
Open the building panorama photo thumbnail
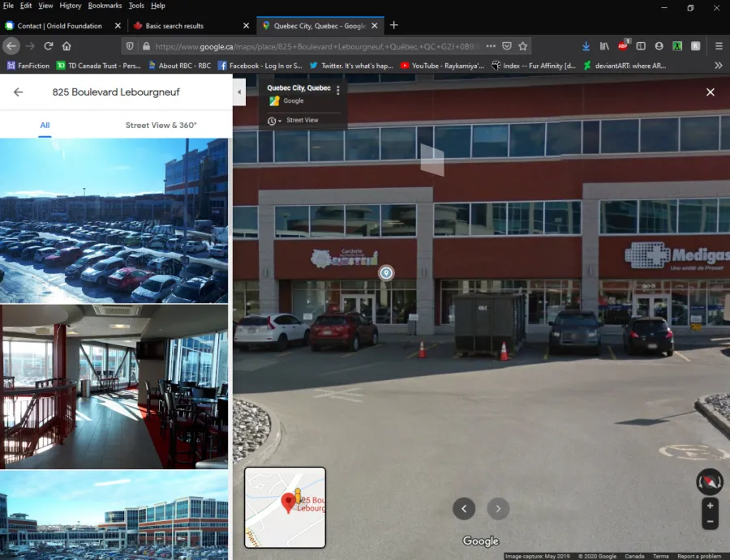tap(114, 515)
